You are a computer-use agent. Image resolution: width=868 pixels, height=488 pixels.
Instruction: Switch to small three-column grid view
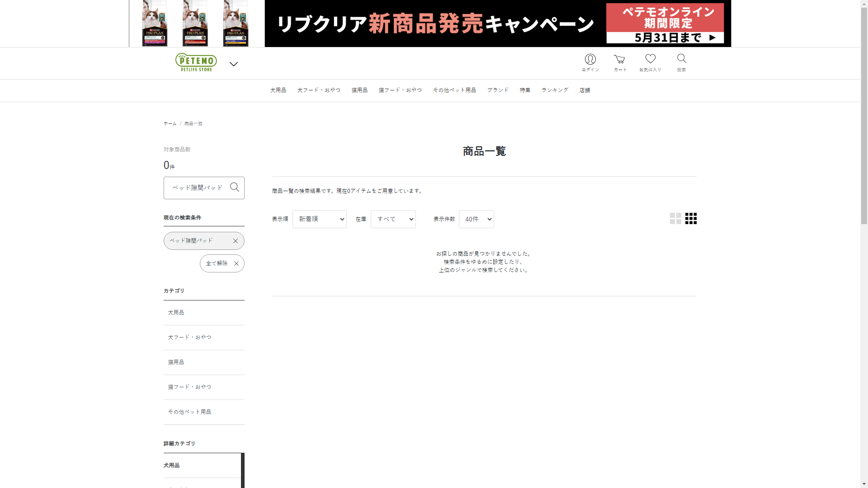click(691, 219)
